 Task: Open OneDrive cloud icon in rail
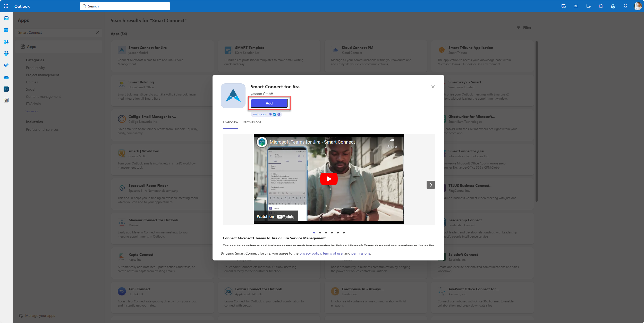[x=6, y=77]
